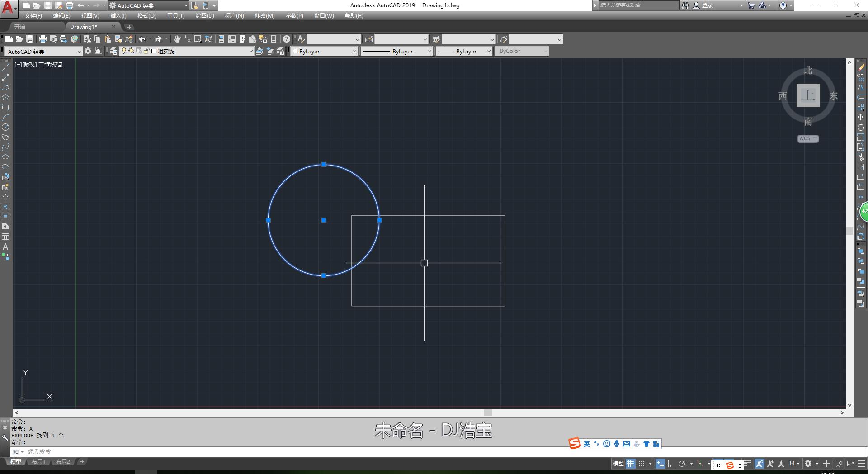
Task: Pick the Rectangle draw tool
Action: pos(5,107)
